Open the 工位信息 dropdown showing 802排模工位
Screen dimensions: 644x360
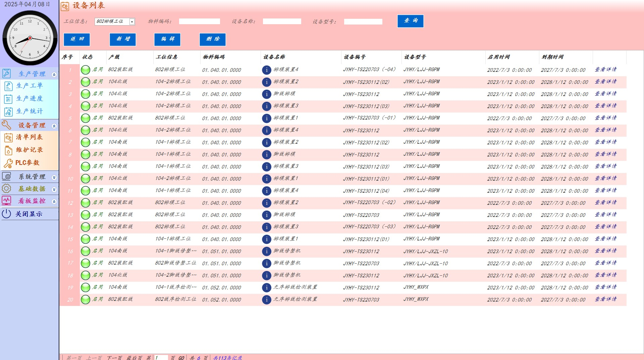tap(132, 22)
